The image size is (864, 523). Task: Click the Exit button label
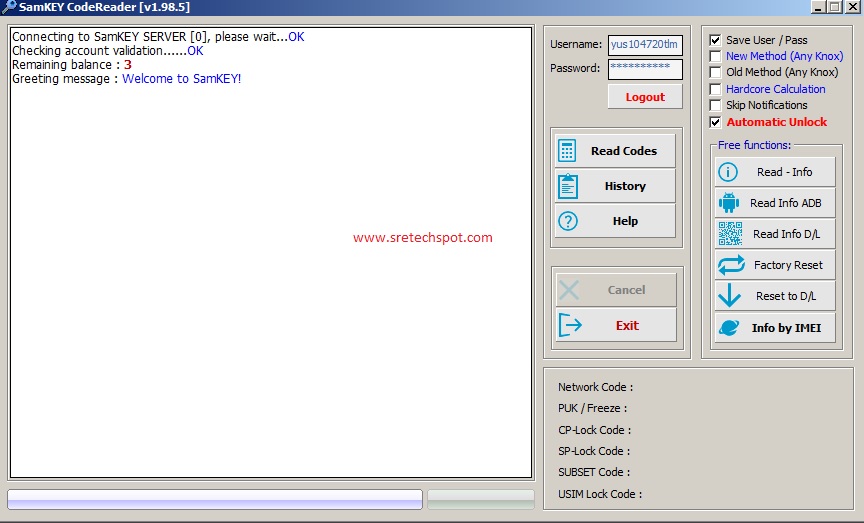click(x=627, y=326)
